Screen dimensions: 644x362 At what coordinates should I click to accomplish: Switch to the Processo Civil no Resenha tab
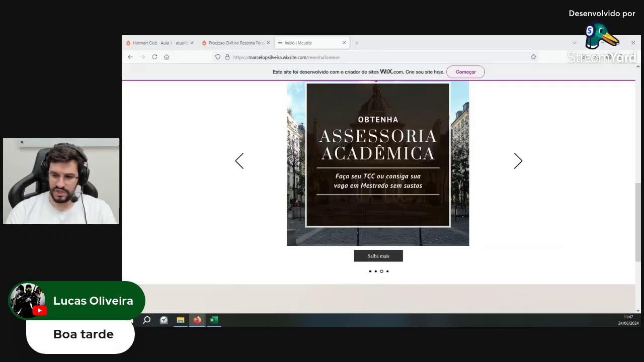click(x=236, y=43)
